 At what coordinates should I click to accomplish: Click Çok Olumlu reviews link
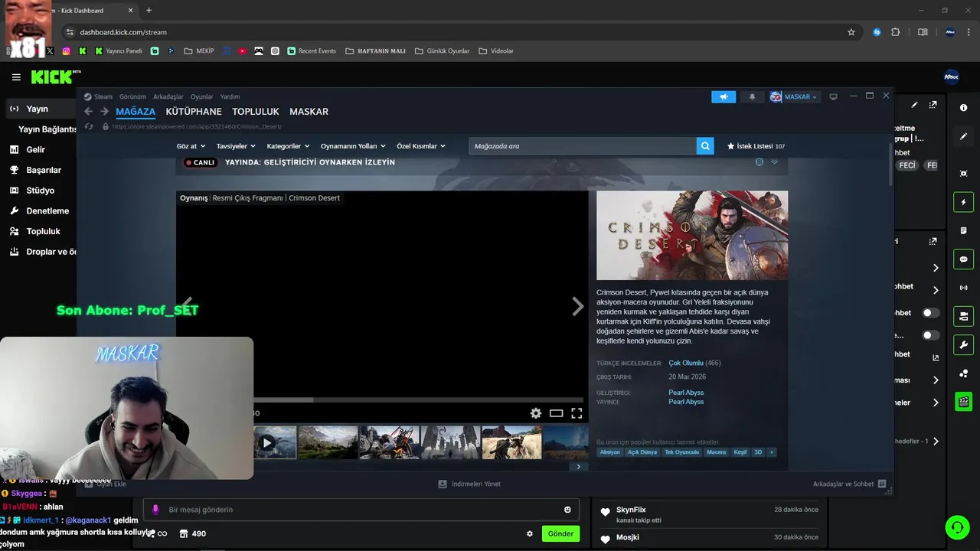pos(686,363)
